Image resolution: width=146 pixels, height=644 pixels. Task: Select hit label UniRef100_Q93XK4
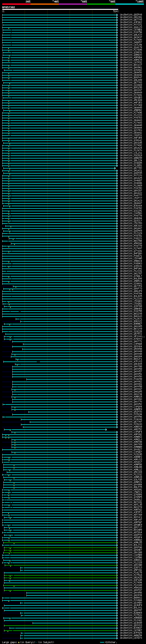[x=131, y=347]
